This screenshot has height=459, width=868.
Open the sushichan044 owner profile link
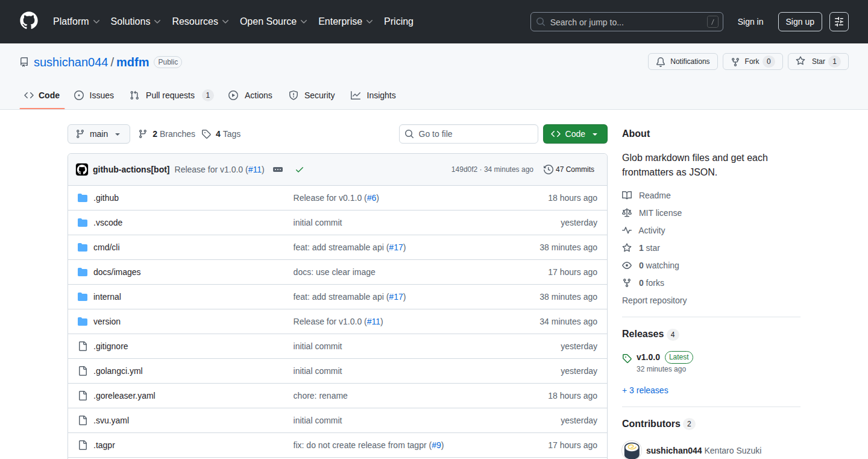(71, 62)
